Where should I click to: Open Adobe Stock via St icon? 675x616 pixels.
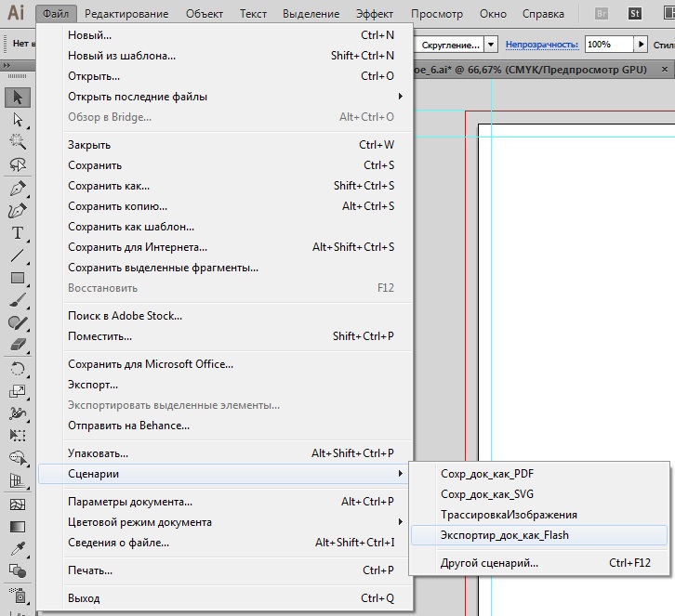pyautogui.click(x=635, y=14)
